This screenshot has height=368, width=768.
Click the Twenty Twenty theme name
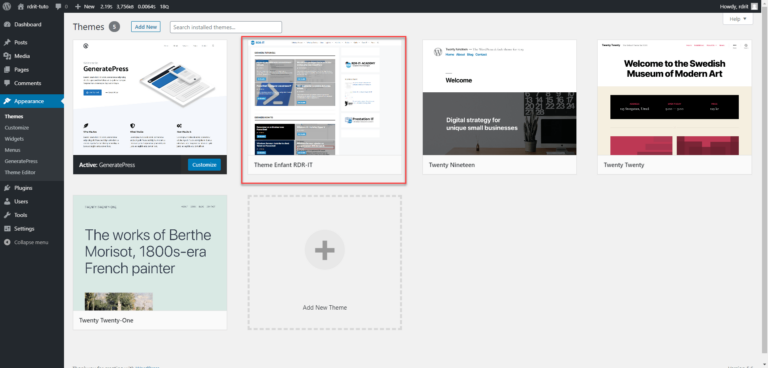(x=624, y=165)
